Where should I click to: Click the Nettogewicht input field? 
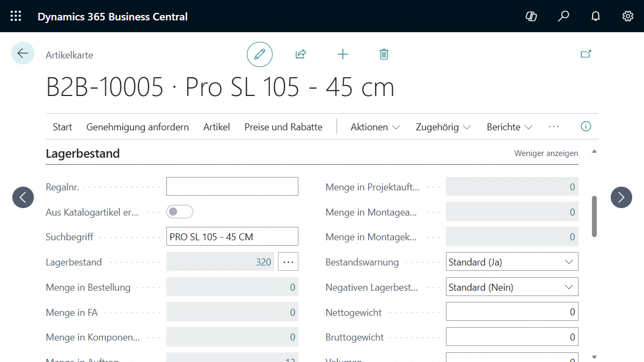point(512,312)
